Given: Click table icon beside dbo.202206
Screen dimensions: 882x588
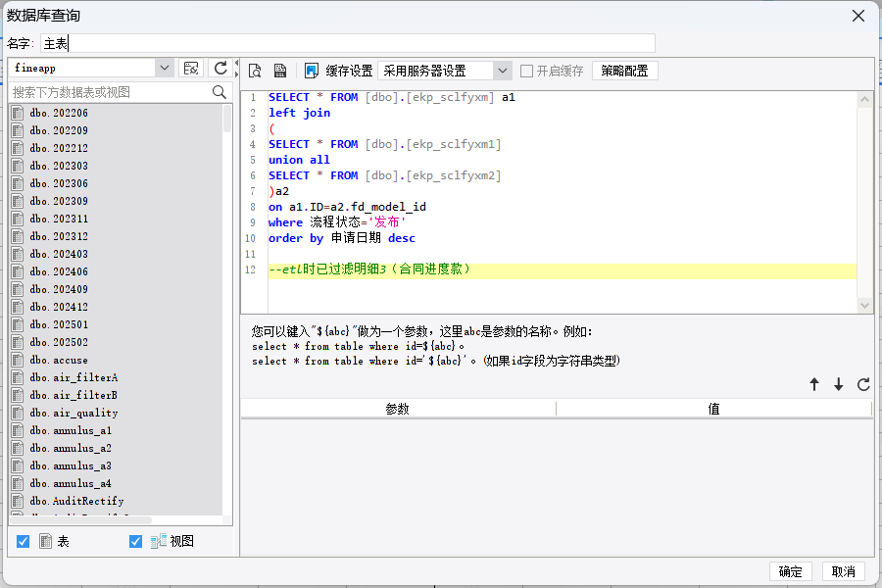Looking at the screenshot, I should pyautogui.click(x=18, y=113).
